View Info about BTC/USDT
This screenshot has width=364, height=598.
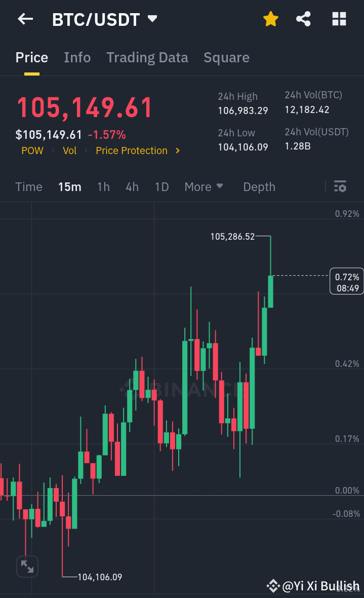[77, 57]
